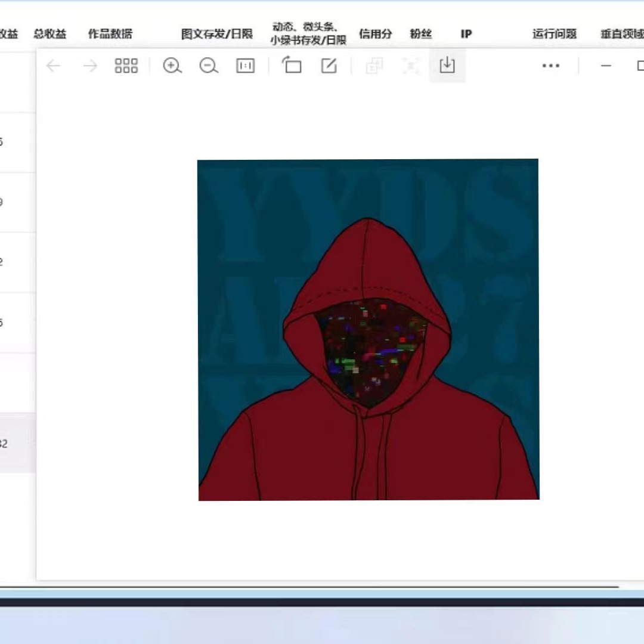This screenshot has width=644, height=644.
Task: Open the edit image pencil icon
Action: point(329,66)
